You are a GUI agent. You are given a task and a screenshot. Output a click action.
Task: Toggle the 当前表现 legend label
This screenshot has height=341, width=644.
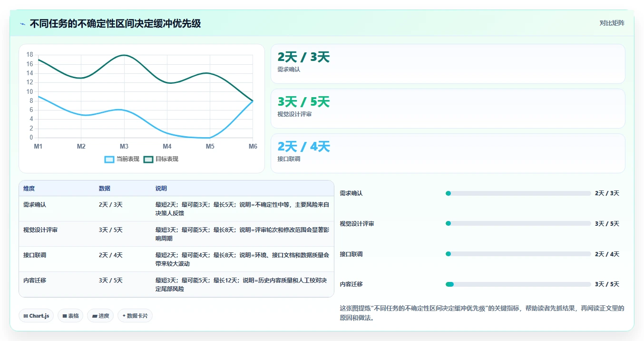point(128,159)
